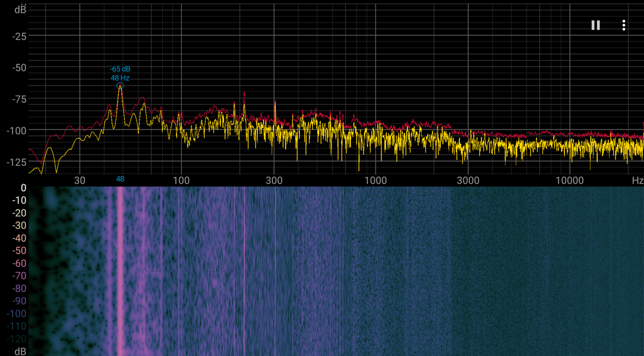Click the '-90' spectrogram scale label
644x356 pixels.
click(19, 301)
